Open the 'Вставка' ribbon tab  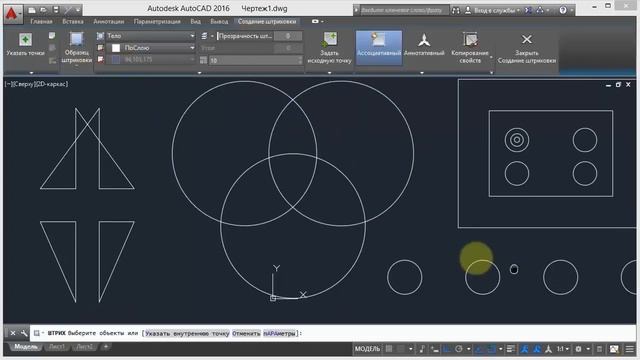tap(73, 21)
